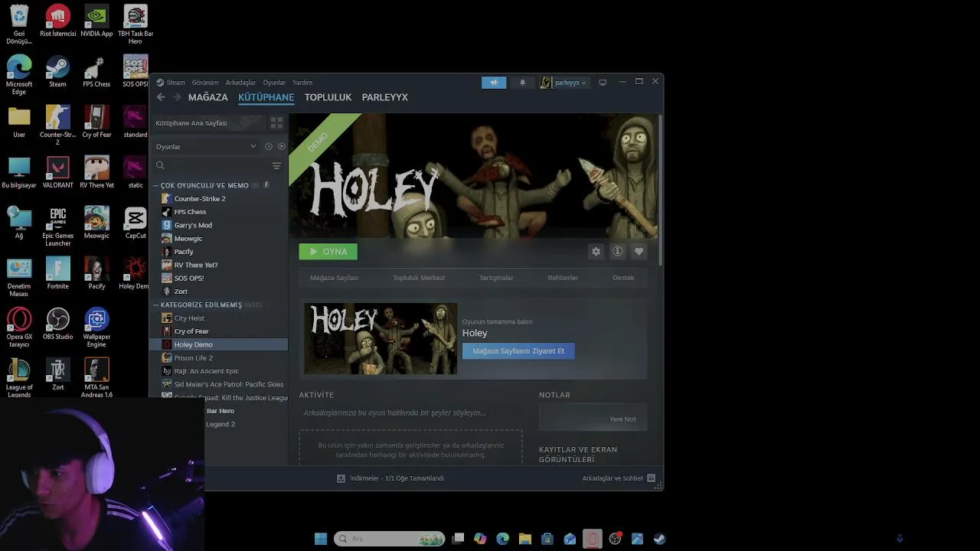Open the Topluluk Merkezi link
980x551 pixels.
click(x=419, y=278)
